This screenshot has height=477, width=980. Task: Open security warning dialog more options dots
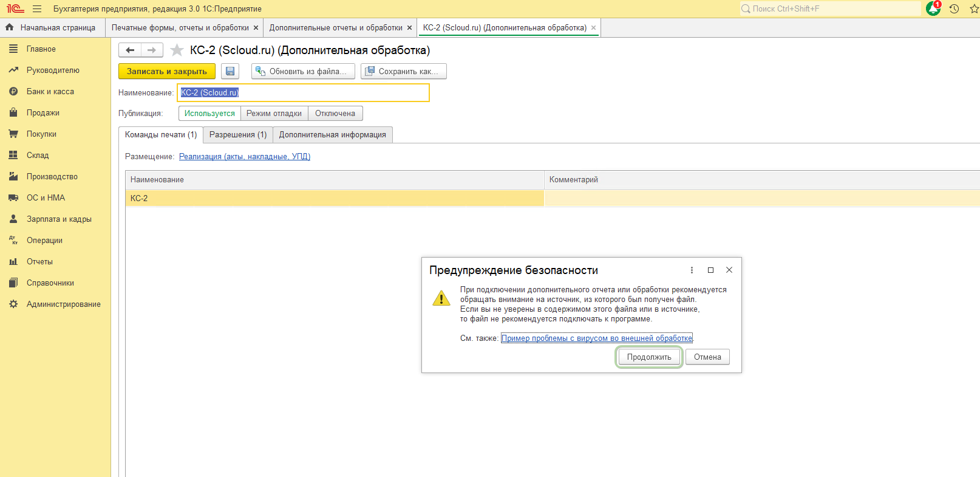(x=692, y=270)
